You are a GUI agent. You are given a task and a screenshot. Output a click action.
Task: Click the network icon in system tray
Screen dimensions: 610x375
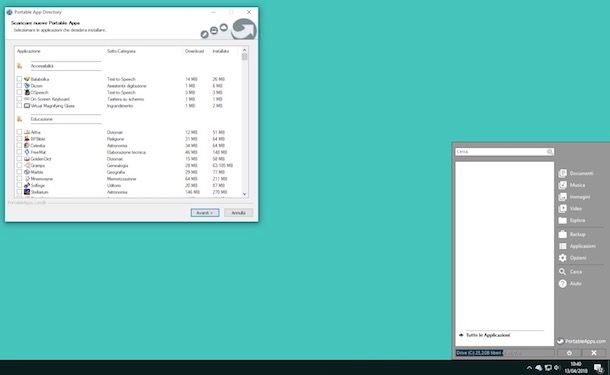[x=548, y=368]
